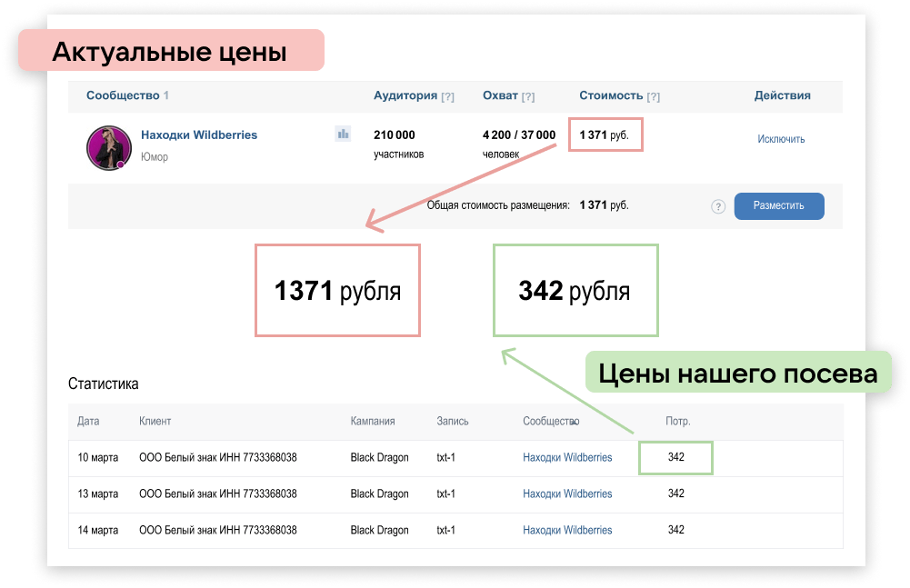Click the Потр. column header
Screen dimensions: 910x588
(x=678, y=421)
